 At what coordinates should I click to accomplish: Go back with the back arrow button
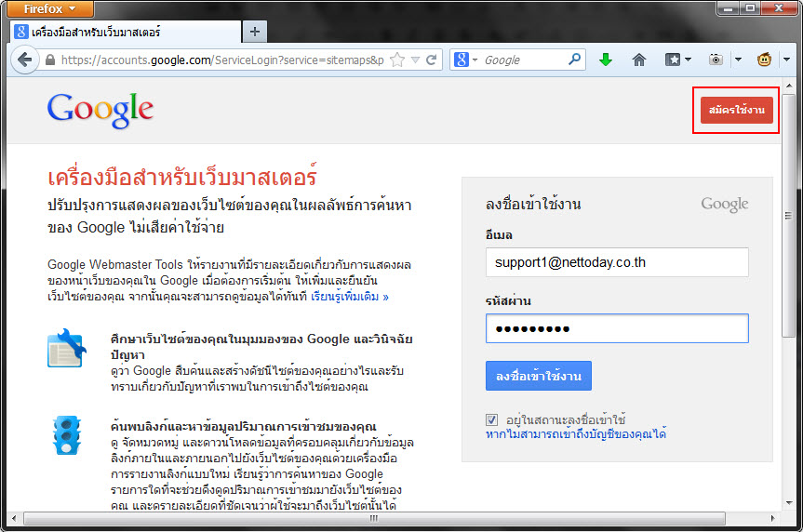24,60
